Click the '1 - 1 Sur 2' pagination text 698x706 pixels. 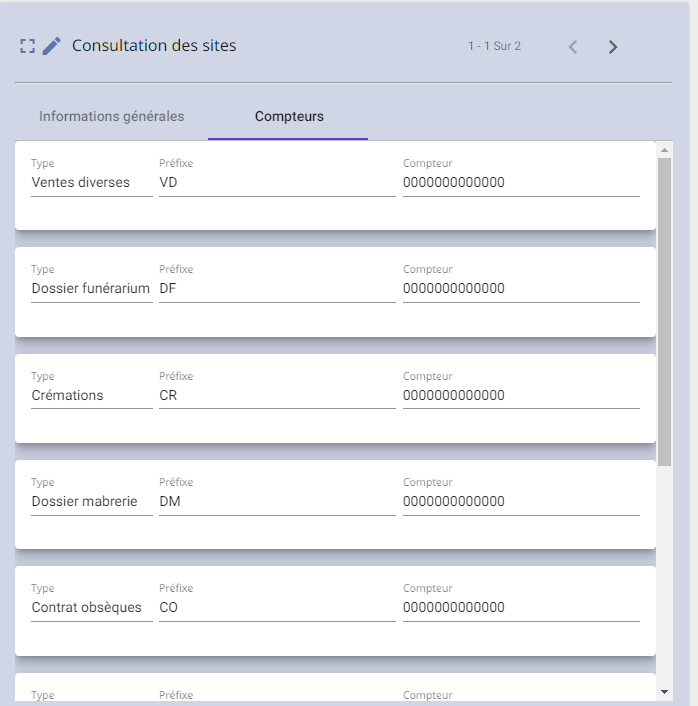(x=494, y=46)
